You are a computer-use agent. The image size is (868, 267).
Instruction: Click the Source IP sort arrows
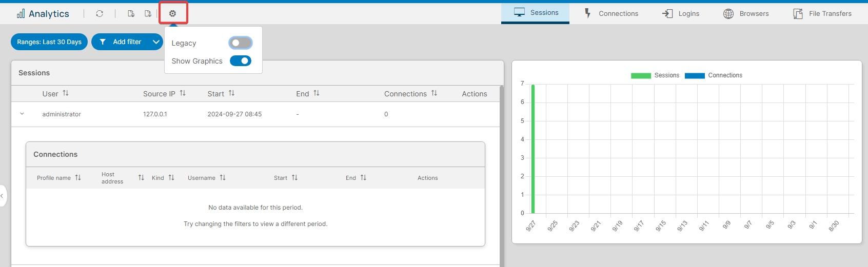[183, 93]
